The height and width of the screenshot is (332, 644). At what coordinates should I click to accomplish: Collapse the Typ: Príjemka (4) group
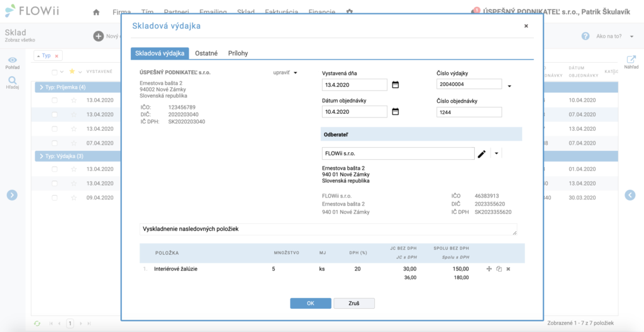click(42, 87)
